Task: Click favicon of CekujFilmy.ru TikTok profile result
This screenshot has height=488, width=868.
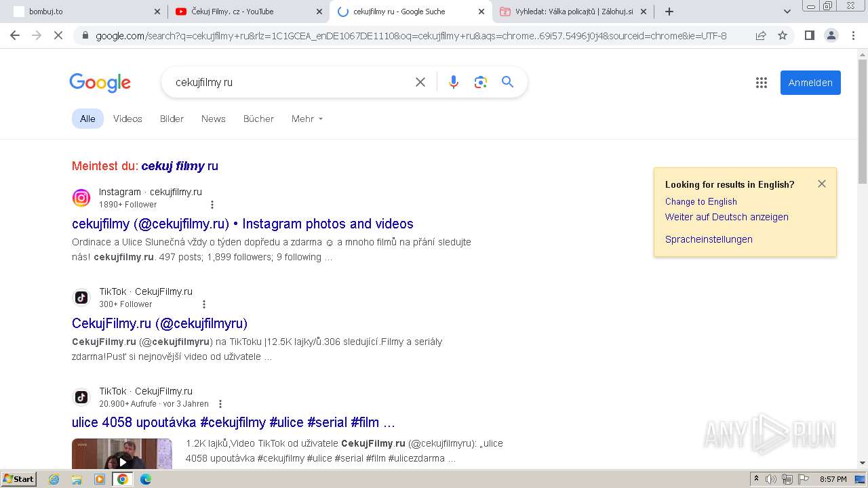Action: [81, 298]
